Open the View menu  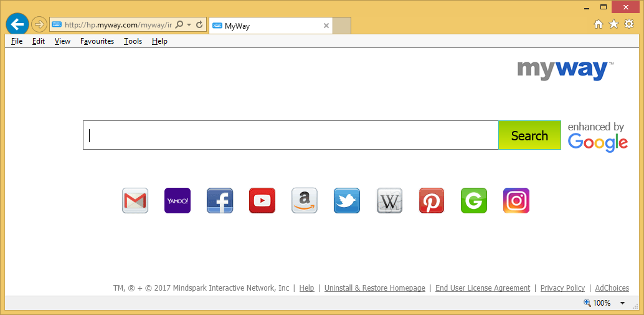pos(62,41)
